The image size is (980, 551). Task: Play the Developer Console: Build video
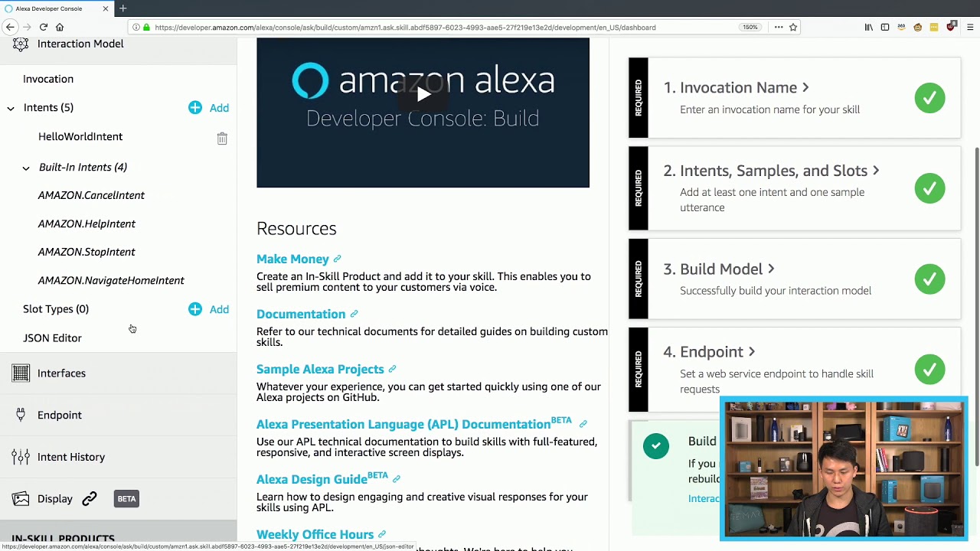(x=423, y=95)
